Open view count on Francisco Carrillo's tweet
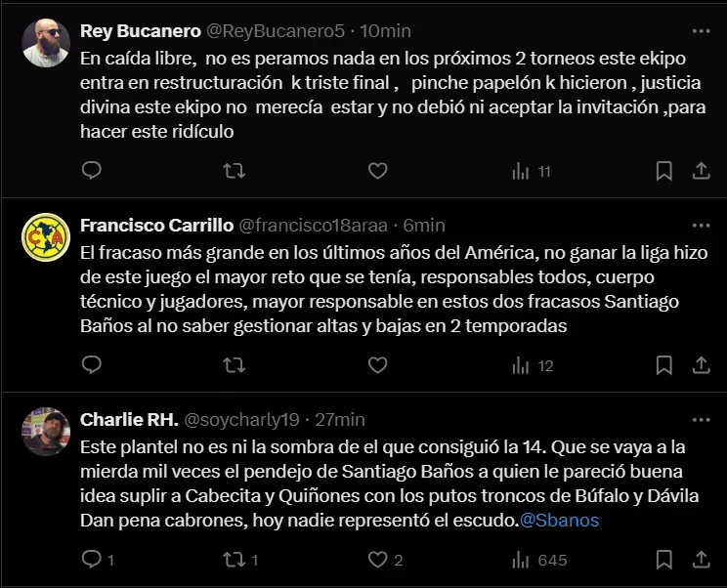Screen dimensions: 727x588 coord(533,365)
